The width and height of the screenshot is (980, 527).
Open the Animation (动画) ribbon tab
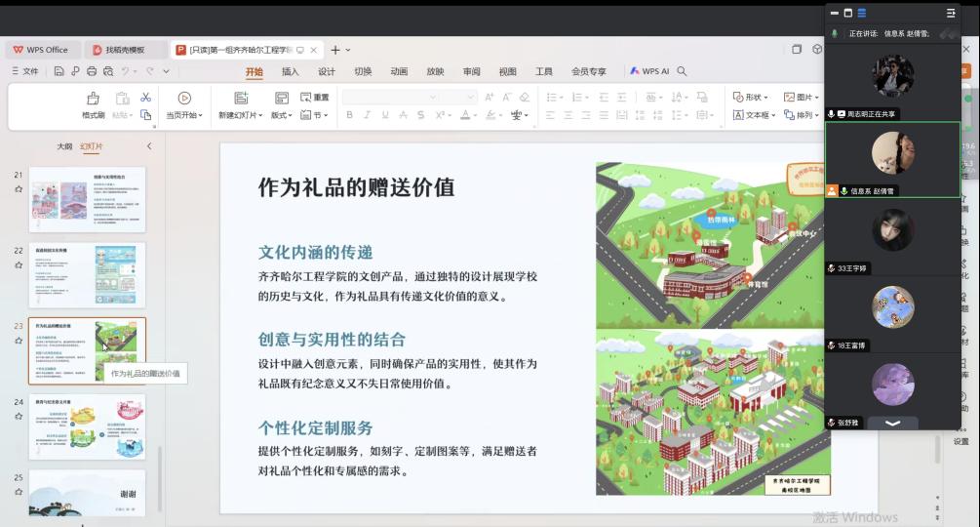(399, 71)
